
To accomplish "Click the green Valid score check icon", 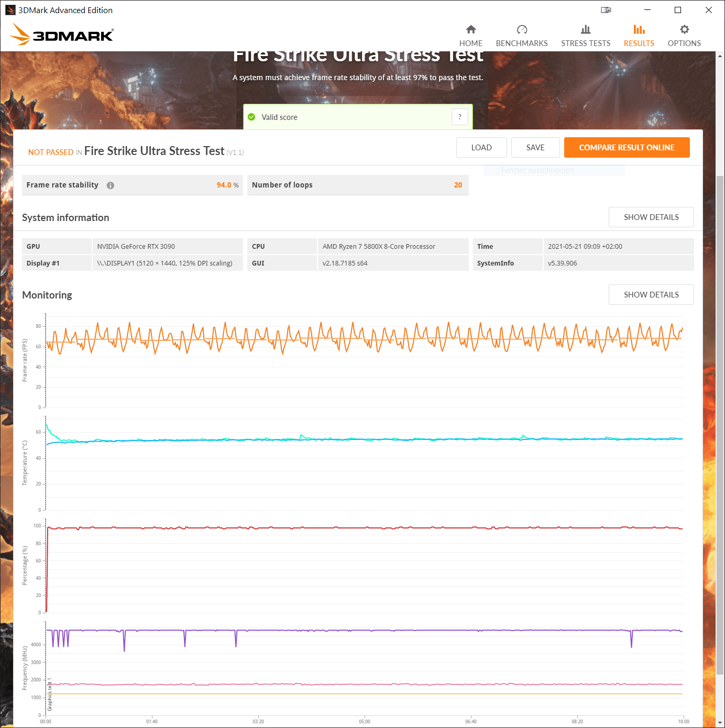I will (x=251, y=117).
